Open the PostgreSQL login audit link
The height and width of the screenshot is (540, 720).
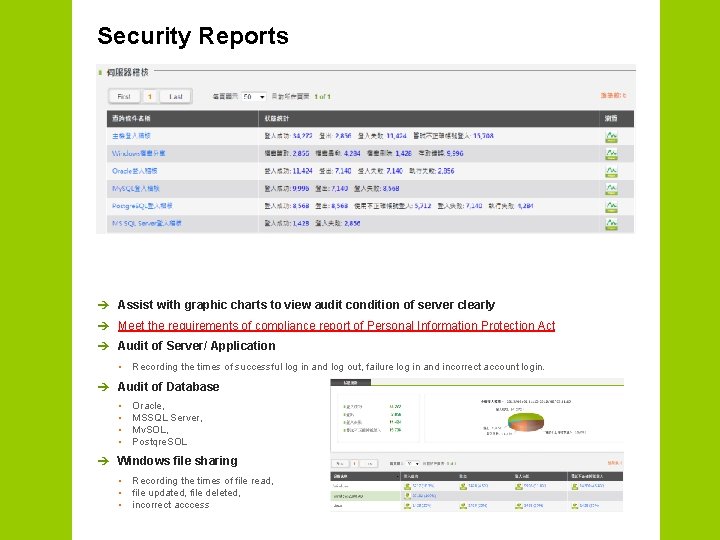(142, 206)
